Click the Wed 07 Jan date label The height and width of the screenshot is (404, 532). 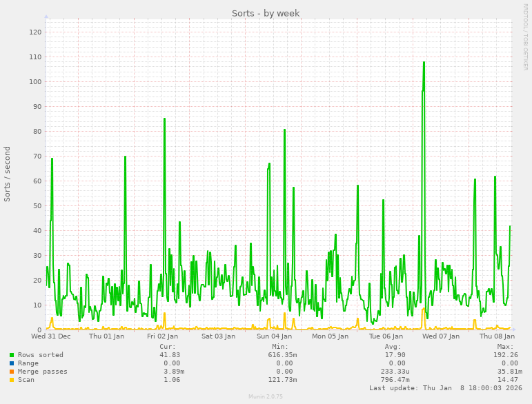[x=441, y=336]
